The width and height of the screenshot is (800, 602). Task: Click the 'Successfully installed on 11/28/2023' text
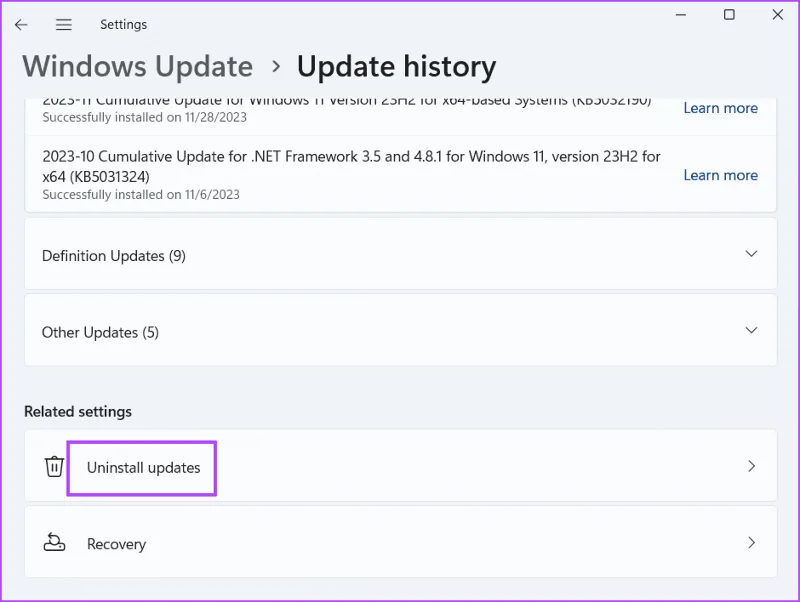[144, 117]
